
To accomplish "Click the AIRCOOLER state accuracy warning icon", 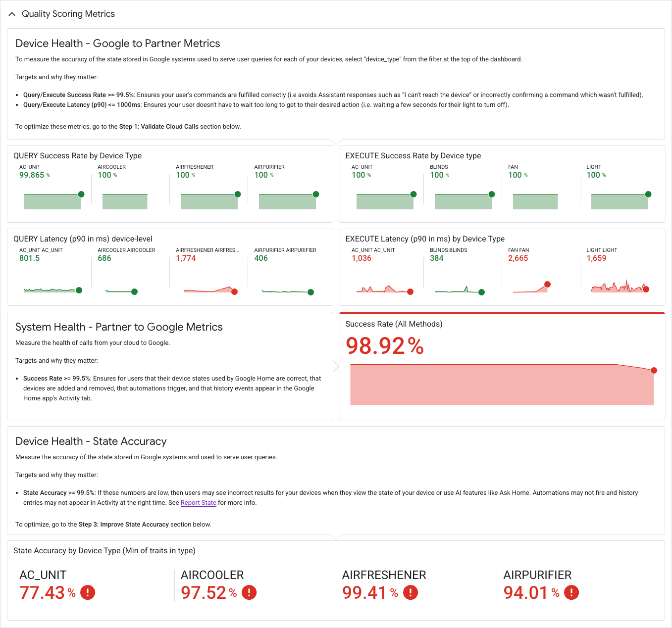I will (249, 592).
